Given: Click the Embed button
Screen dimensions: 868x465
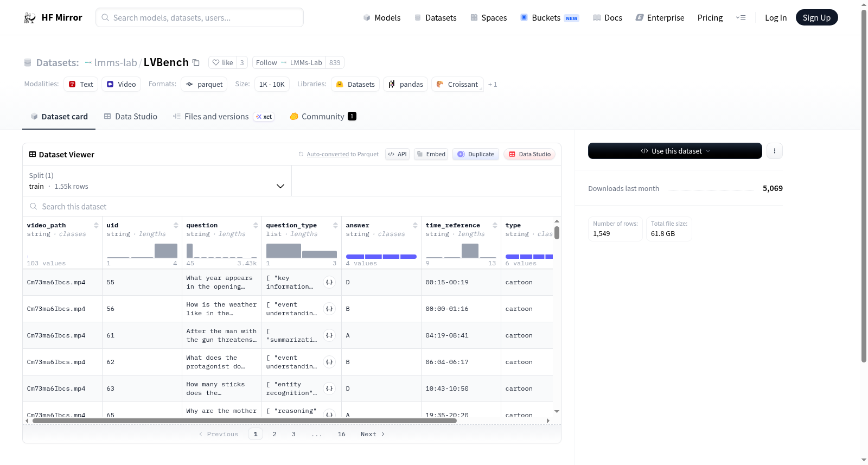Looking at the screenshot, I should click(x=431, y=154).
